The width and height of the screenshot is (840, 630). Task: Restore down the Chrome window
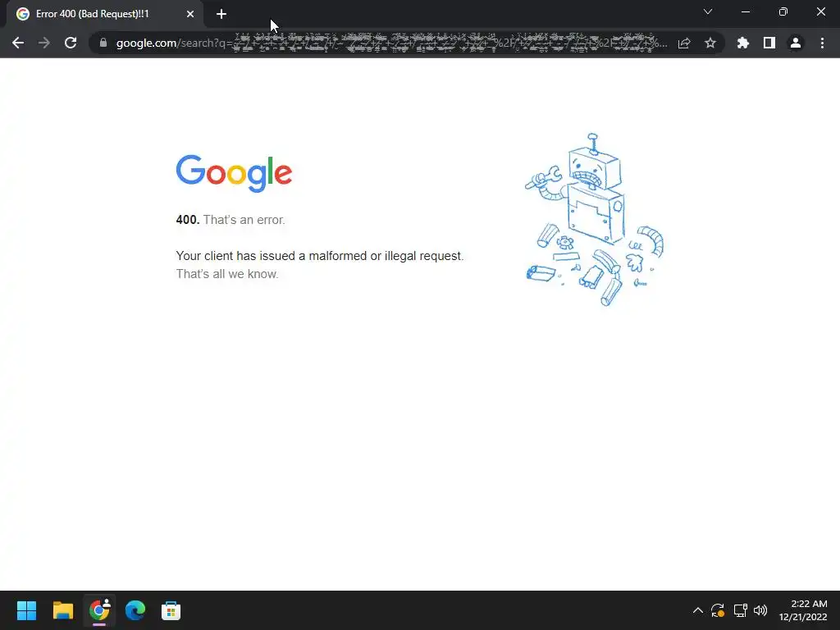pyautogui.click(x=783, y=11)
